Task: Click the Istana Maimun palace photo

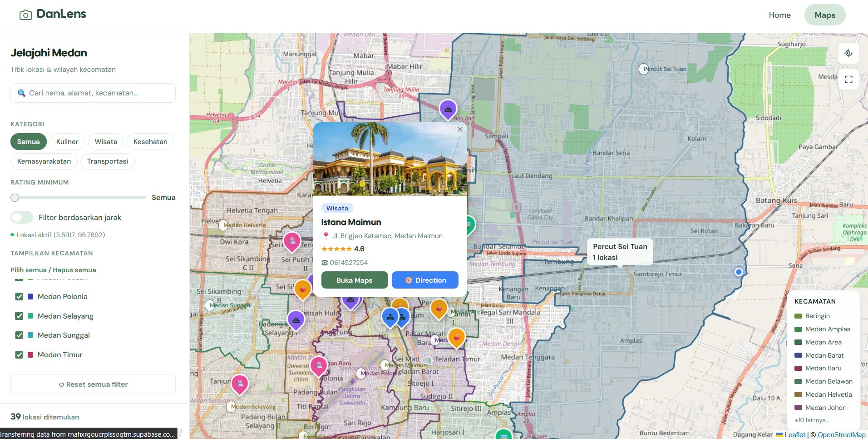Action: (x=390, y=159)
